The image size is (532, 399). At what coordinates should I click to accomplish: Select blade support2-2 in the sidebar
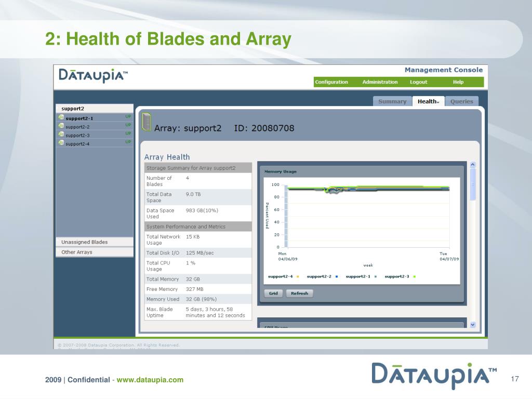(95, 127)
